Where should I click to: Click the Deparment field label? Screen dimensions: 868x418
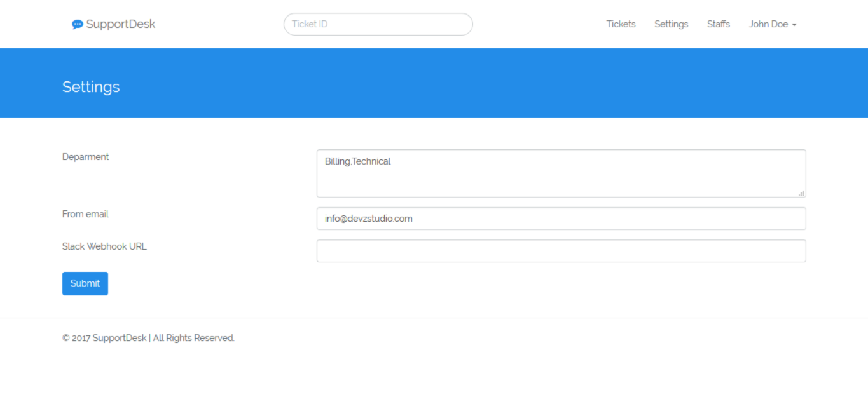[x=85, y=157]
